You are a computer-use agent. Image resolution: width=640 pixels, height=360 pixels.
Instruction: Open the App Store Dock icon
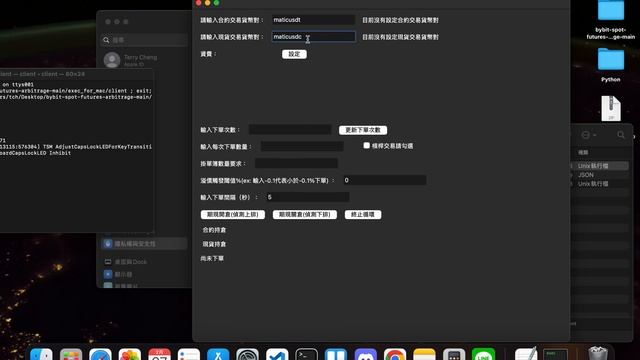(218, 355)
